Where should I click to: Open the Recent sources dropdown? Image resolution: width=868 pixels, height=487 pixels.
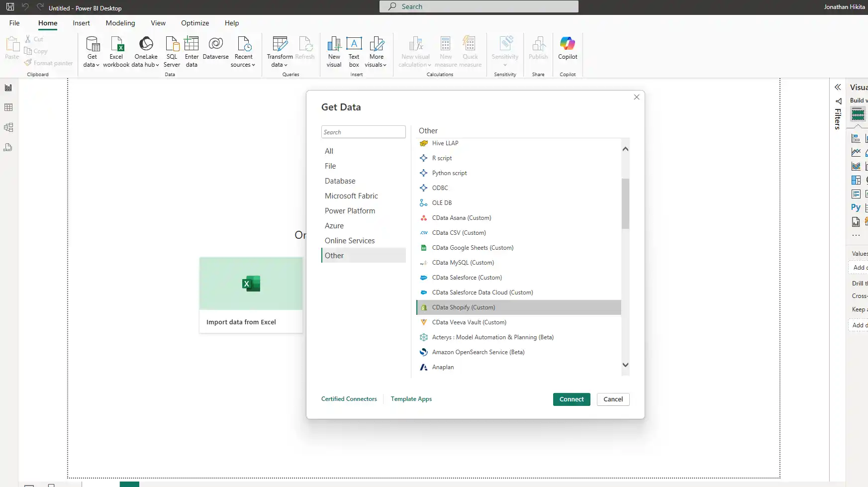pyautogui.click(x=243, y=65)
